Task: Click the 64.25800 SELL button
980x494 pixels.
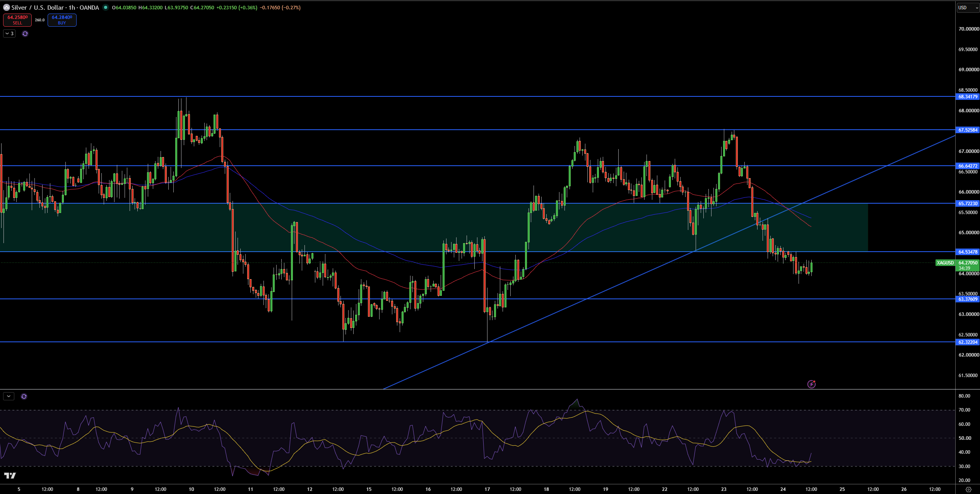Action: click(17, 20)
